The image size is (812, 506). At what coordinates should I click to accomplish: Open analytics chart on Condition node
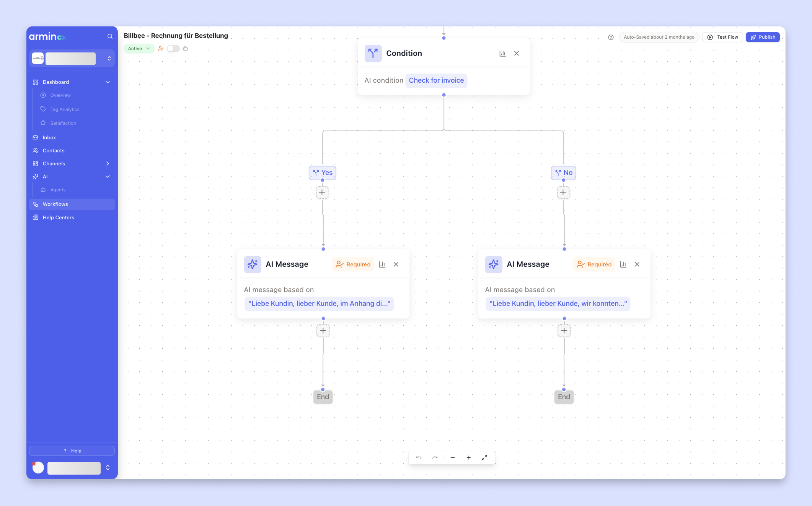tap(502, 54)
